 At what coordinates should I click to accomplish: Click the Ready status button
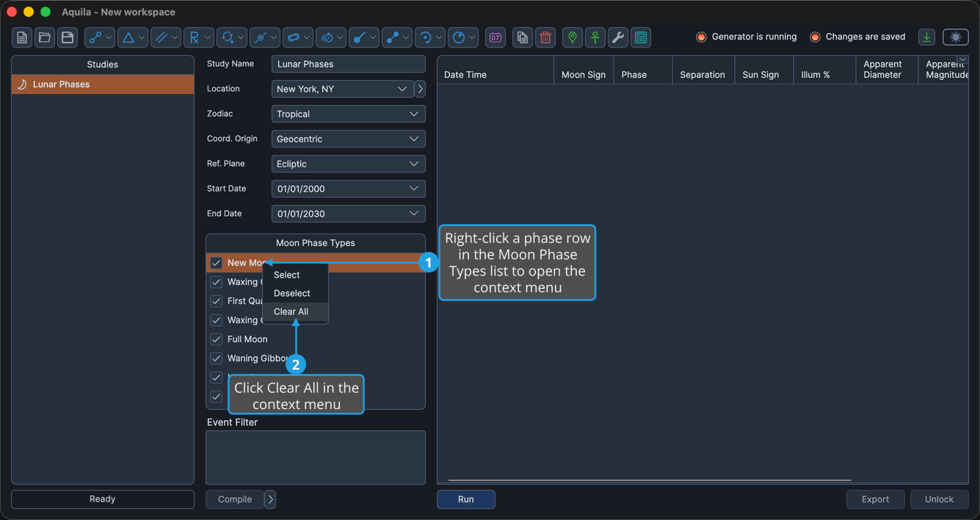103,499
